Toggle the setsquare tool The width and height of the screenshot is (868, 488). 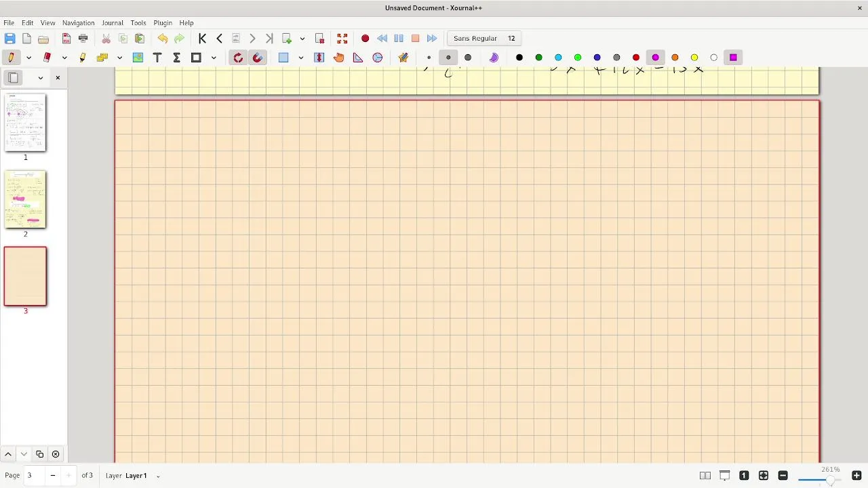[x=358, y=58]
